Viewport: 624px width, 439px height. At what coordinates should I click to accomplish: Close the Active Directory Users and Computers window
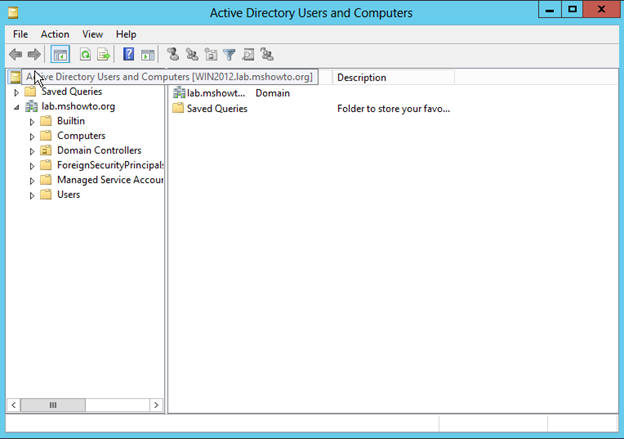601,10
